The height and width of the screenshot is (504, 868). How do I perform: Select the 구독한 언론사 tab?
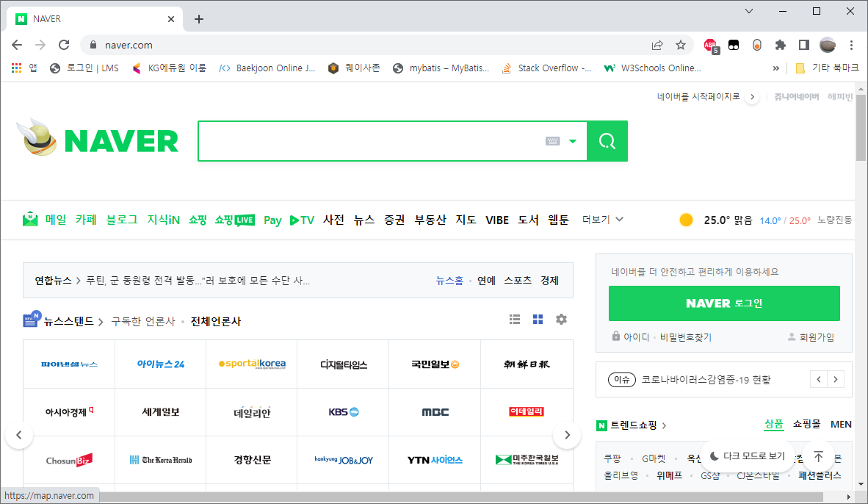tap(142, 321)
